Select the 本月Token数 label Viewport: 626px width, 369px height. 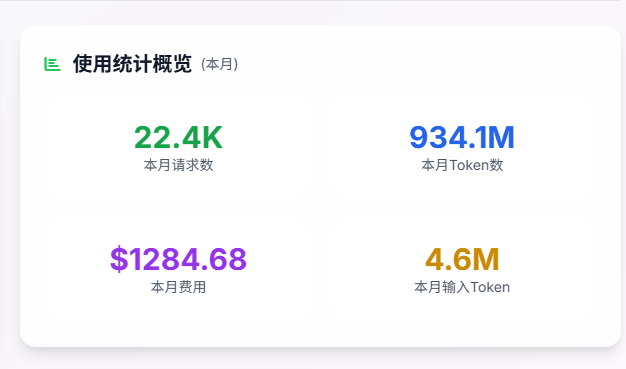(x=462, y=165)
